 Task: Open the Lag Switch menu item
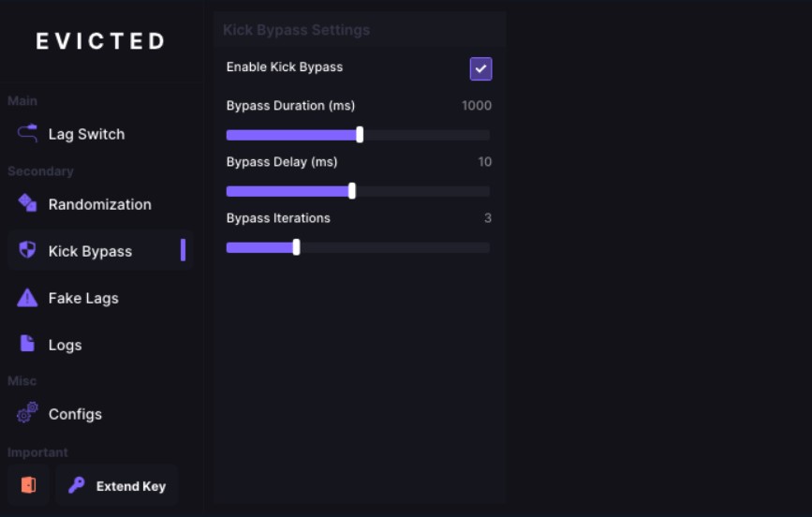coord(86,134)
